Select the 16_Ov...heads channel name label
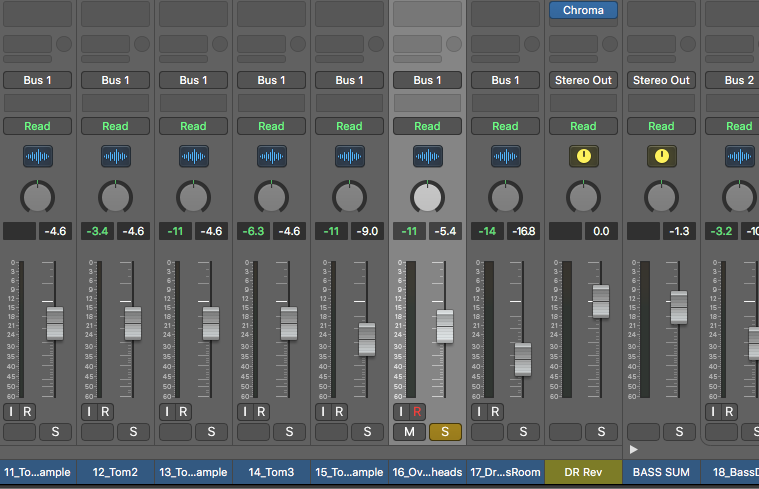Image resolution: width=759 pixels, height=489 pixels. coord(427,472)
